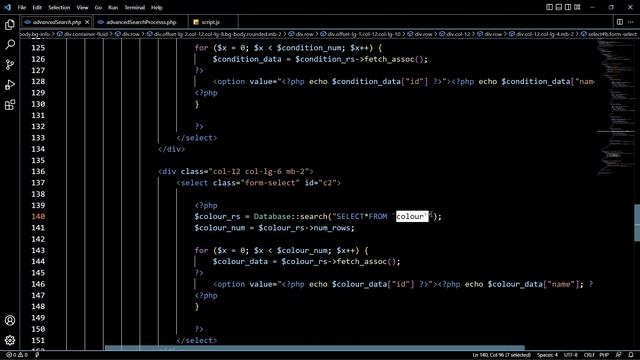
Task: Toggle the primary sidebar layout icon
Action: [x=549, y=7]
